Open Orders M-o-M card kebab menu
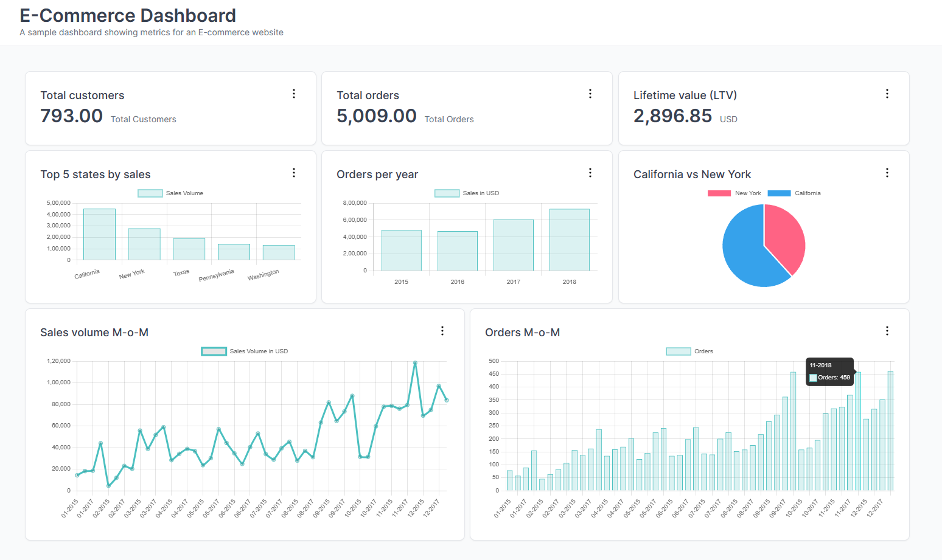 [887, 331]
